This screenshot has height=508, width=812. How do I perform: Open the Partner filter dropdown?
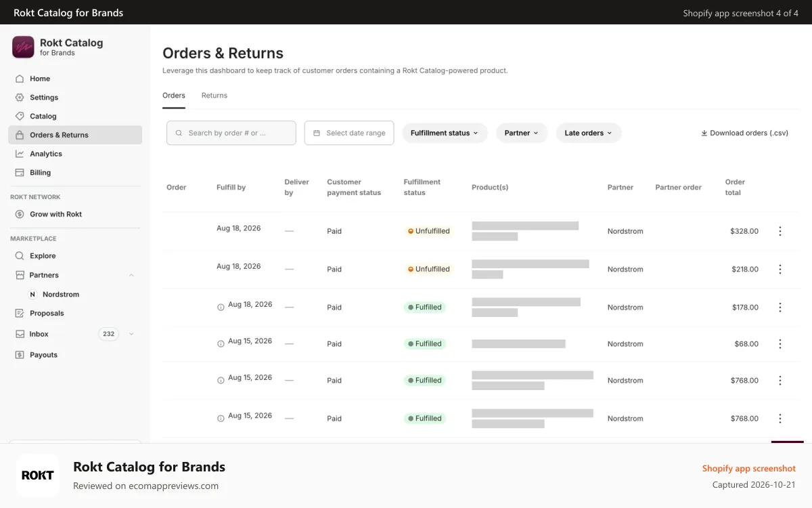click(522, 133)
